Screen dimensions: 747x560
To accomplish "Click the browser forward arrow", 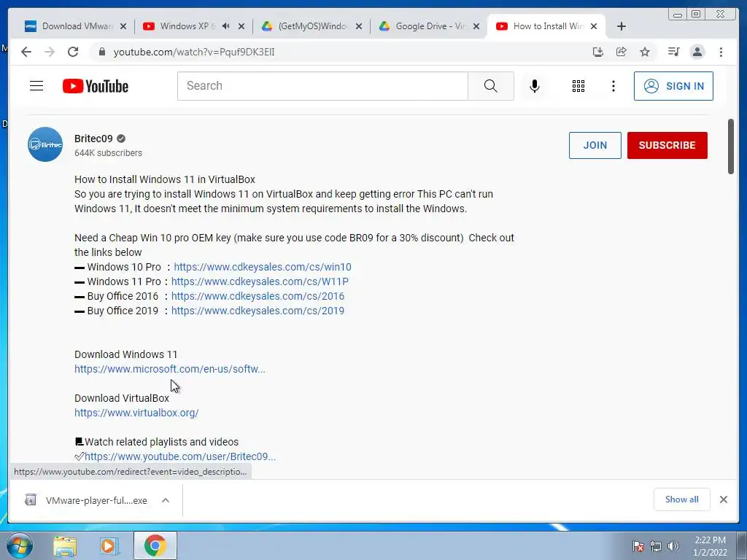I will [50, 52].
